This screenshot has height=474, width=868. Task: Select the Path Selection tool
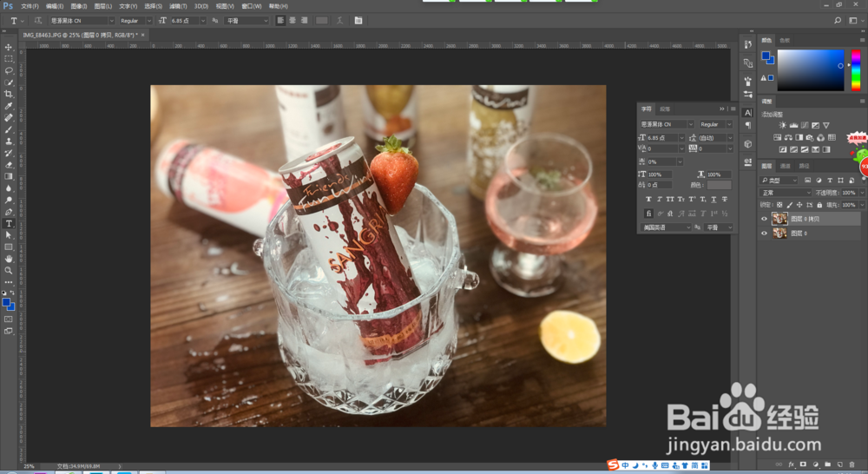9,234
